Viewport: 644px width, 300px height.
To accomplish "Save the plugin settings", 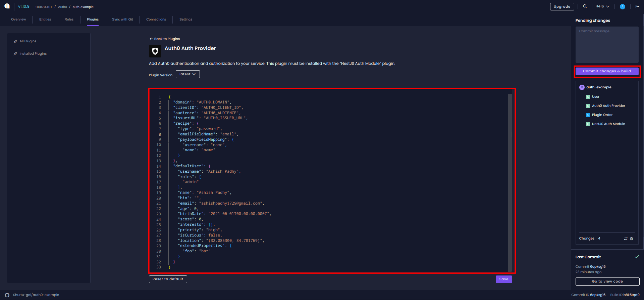I will pyautogui.click(x=504, y=279).
